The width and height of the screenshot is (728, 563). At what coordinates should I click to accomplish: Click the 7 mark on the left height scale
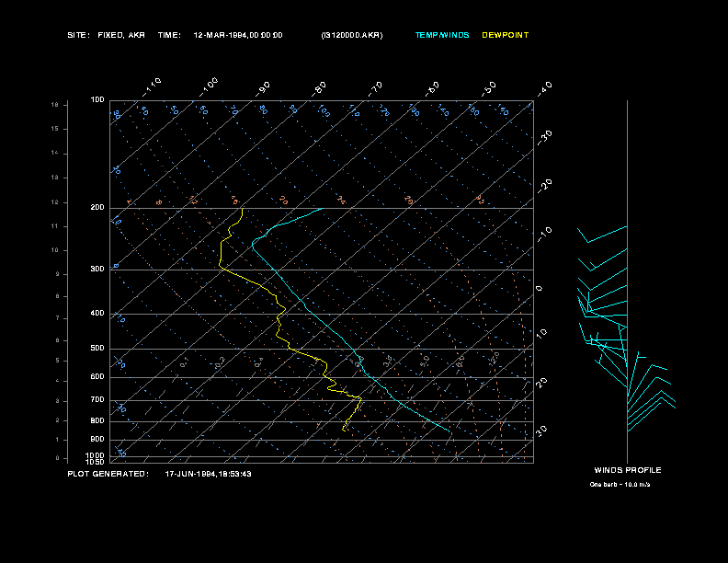(x=58, y=318)
